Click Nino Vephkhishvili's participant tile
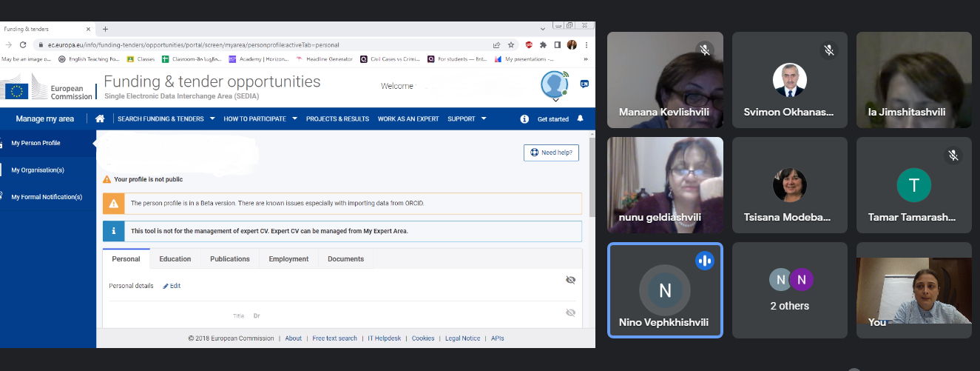This screenshot has width=980, height=371. click(664, 290)
